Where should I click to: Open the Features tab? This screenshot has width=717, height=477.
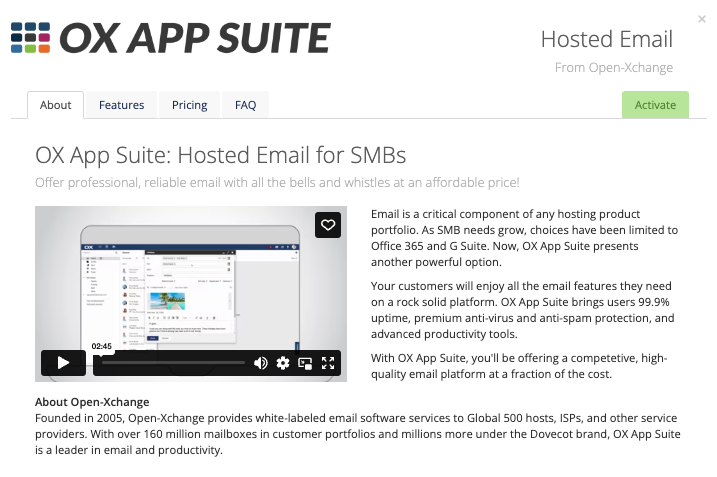pyautogui.click(x=121, y=105)
